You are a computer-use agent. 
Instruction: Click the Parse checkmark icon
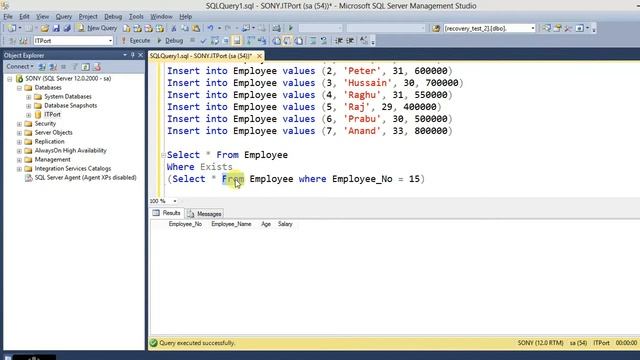pyautogui.click(x=203, y=40)
